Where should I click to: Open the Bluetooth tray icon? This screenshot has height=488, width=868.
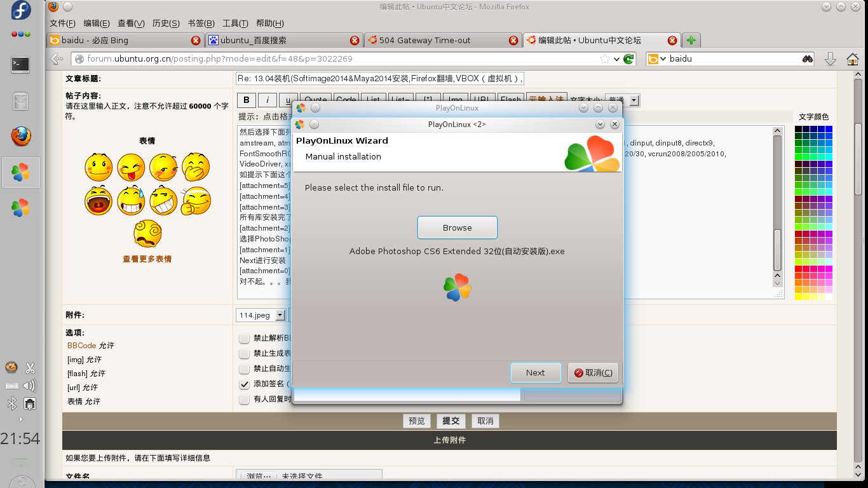point(12,403)
